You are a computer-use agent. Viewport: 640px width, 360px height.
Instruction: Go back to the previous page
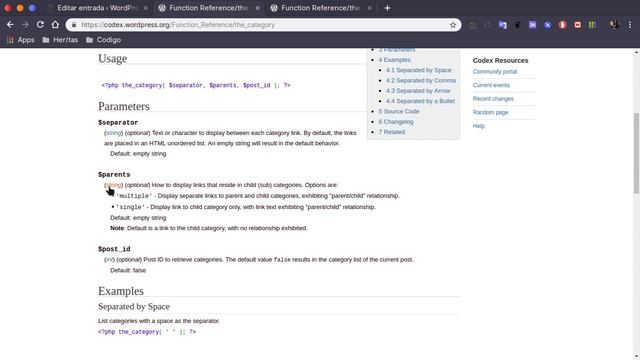(10, 25)
